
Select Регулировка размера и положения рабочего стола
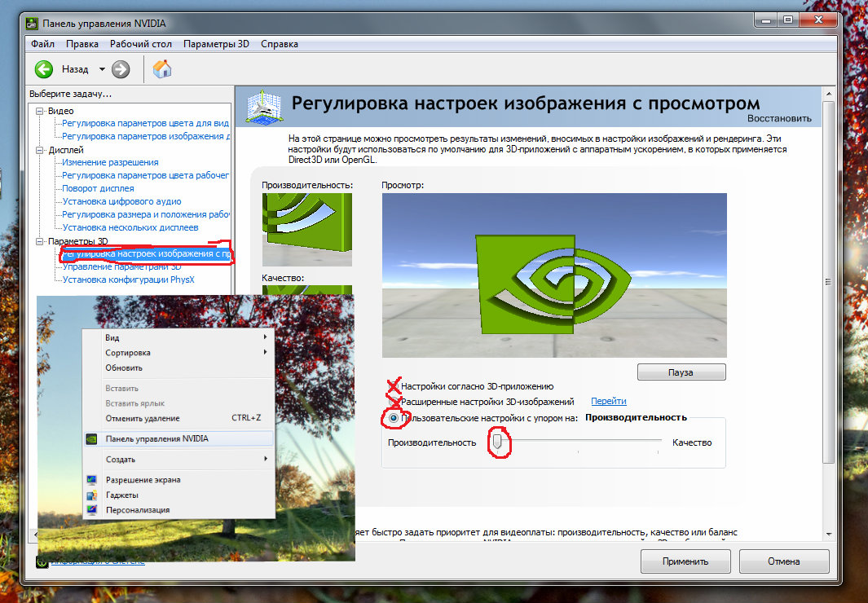tap(146, 214)
